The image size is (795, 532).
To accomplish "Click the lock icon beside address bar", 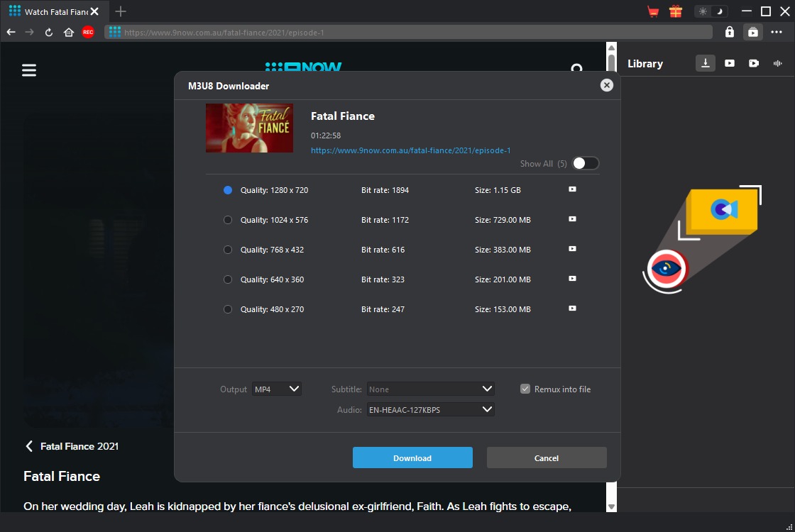I will click(729, 32).
